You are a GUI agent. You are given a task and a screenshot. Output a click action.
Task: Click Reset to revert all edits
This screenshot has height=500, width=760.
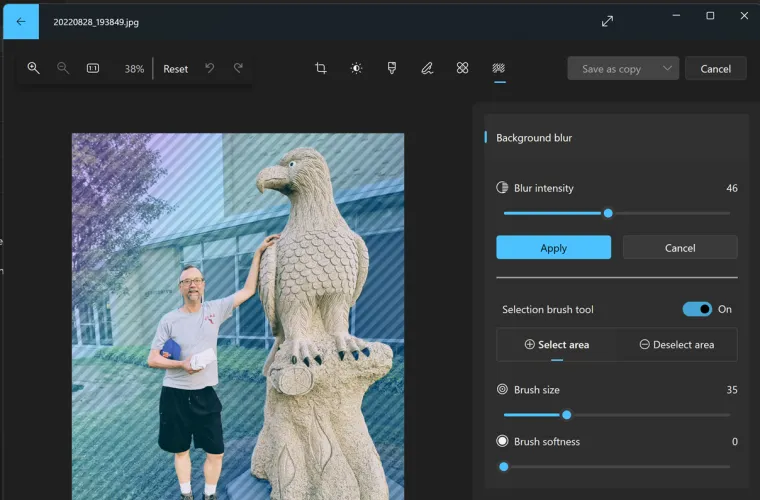tap(175, 69)
